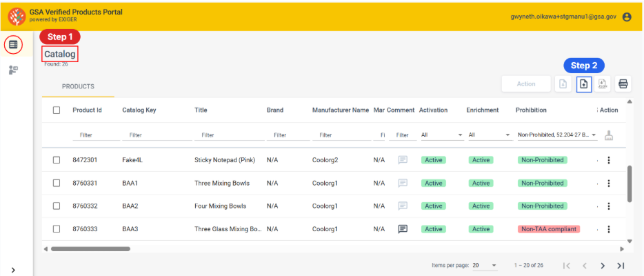Click the Title filter field

229,135
